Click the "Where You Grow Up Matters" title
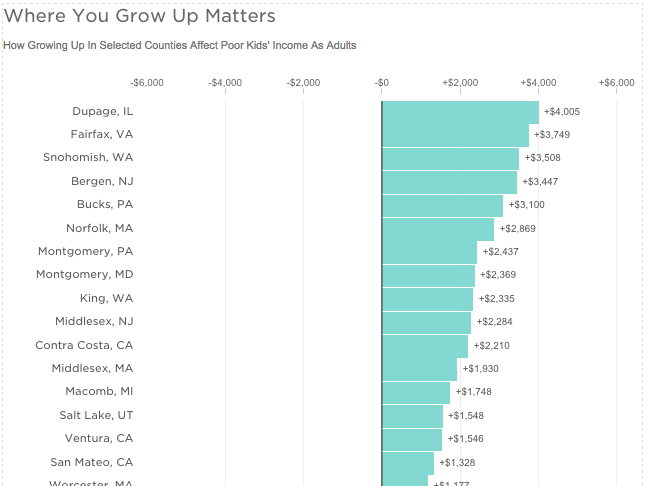Image resolution: width=648 pixels, height=486 pixels. click(x=140, y=17)
